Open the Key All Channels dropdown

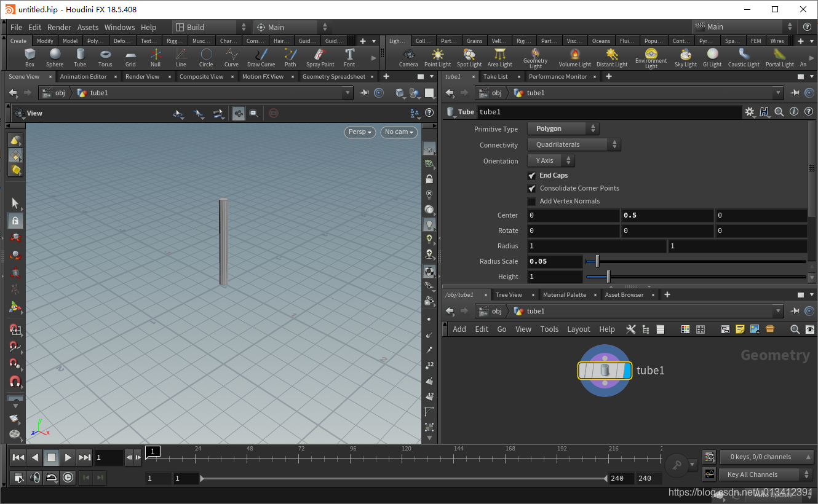pyautogui.click(x=766, y=474)
